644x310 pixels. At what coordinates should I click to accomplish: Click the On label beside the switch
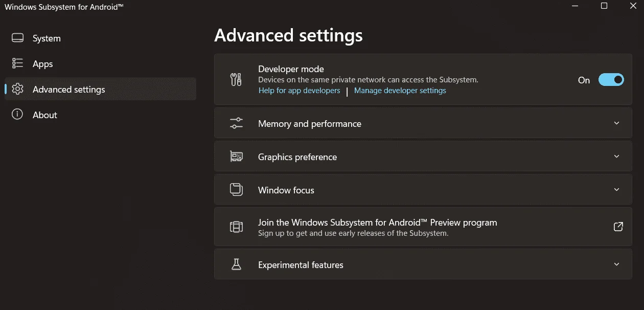point(584,80)
